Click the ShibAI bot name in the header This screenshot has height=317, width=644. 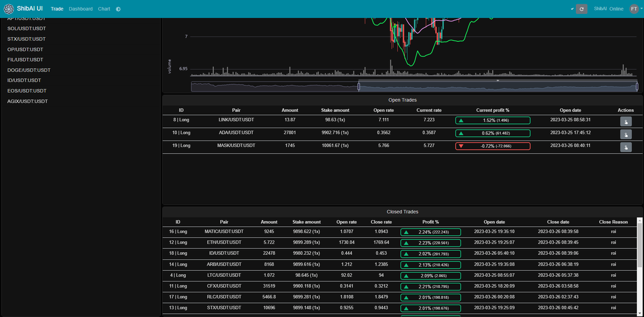click(x=601, y=9)
